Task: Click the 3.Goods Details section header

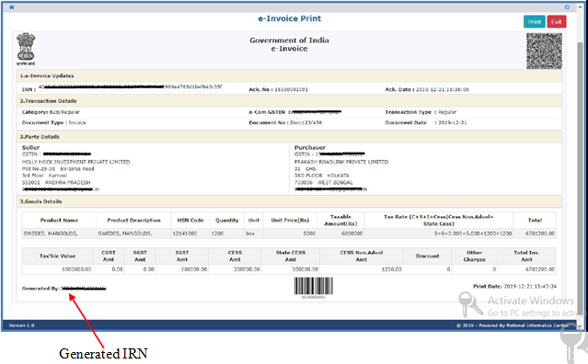Action: 289,201
